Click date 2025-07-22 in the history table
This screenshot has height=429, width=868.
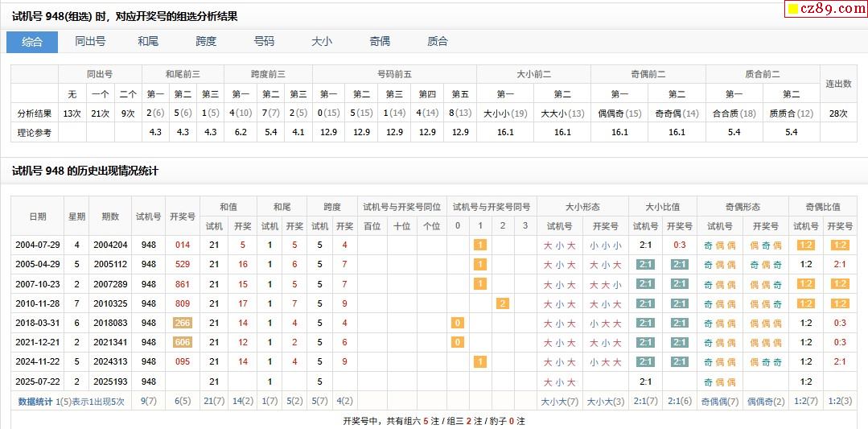37,382
